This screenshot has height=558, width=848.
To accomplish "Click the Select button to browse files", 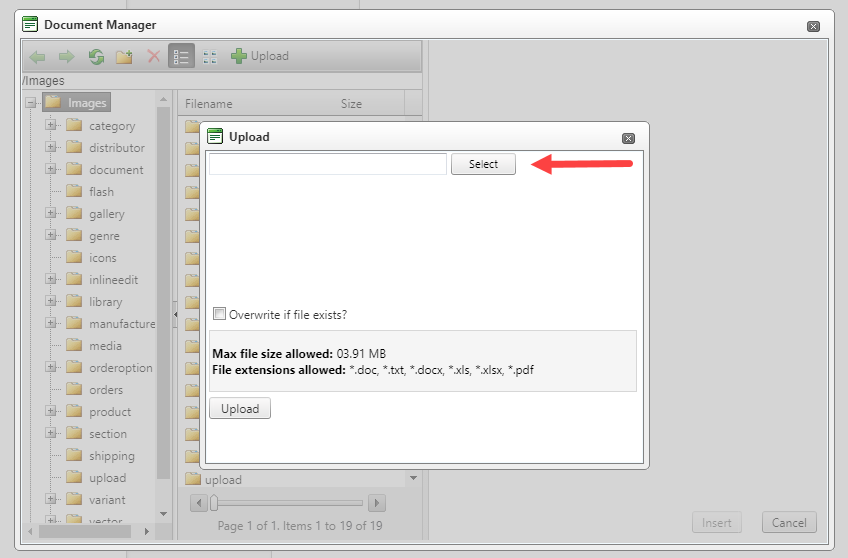I will pyautogui.click(x=483, y=164).
